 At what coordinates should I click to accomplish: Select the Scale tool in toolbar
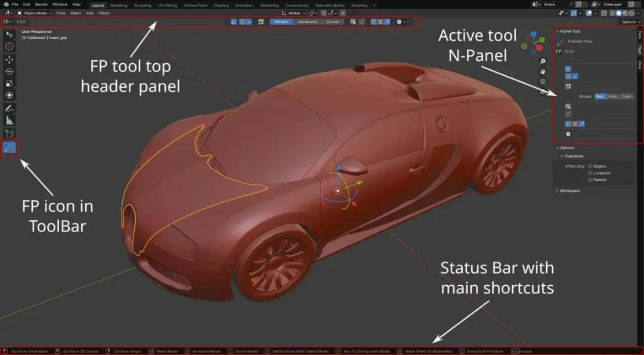click(10, 84)
